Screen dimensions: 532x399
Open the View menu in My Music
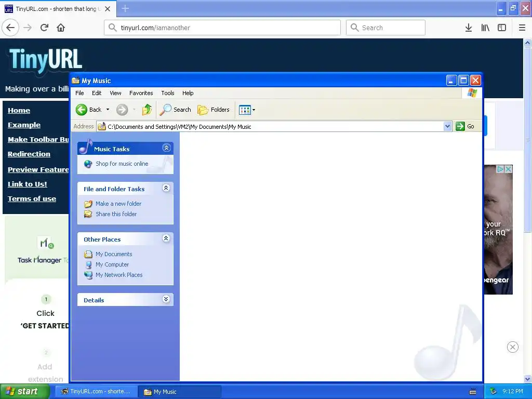(x=115, y=93)
